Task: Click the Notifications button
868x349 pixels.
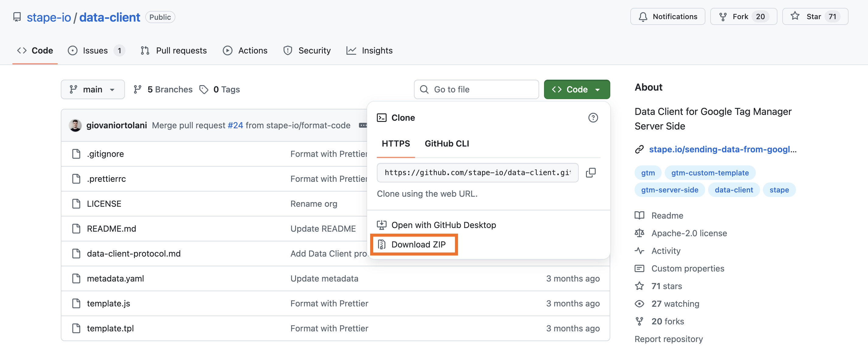Action: (667, 16)
